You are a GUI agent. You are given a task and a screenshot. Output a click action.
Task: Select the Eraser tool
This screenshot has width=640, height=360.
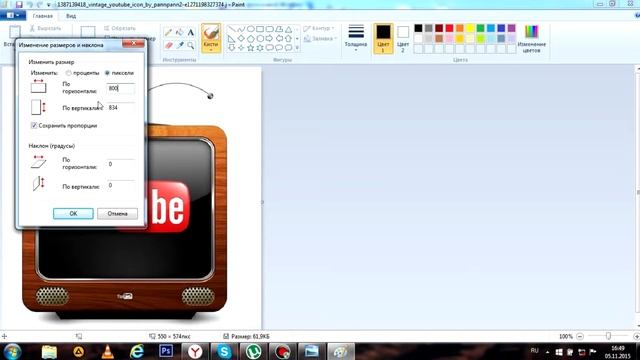[168, 45]
